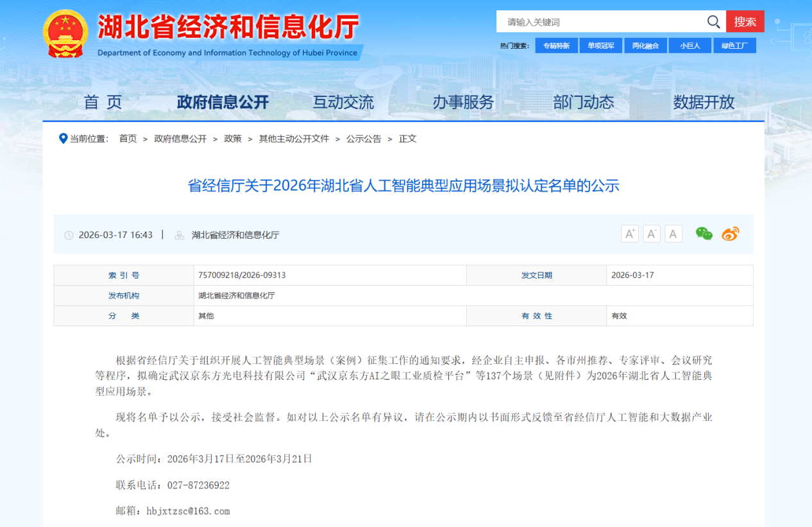The width and height of the screenshot is (812, 527).
Task: Open 其他主动公开文件 breadcrumb link
Action: (x=294, y=139)
